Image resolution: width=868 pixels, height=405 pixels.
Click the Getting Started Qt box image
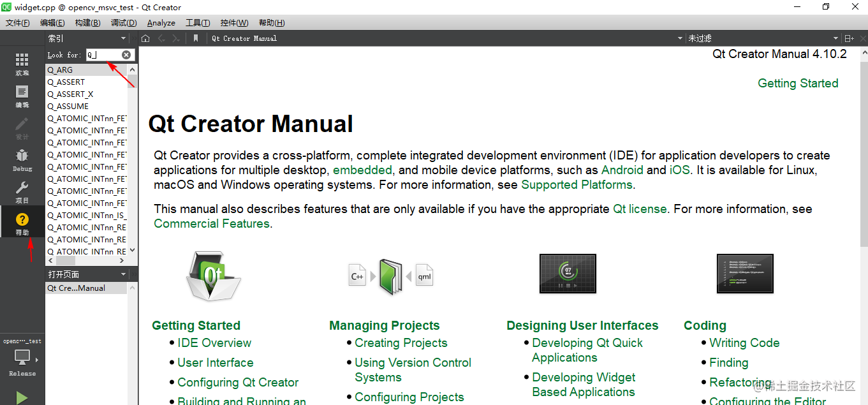pyautogui.click(x=213, y=275)
